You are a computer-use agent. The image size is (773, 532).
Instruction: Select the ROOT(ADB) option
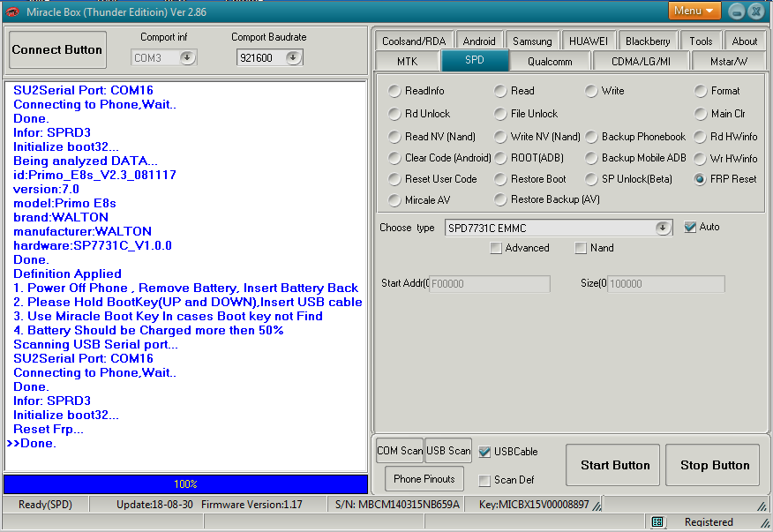coord(529,158)
